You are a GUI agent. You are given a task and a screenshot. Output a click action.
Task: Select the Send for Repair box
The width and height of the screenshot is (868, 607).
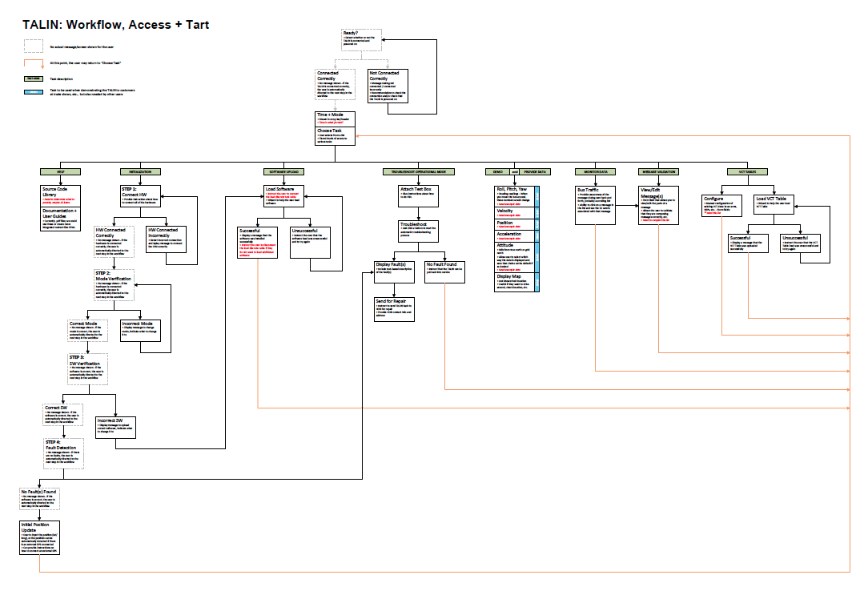point(394,309)
